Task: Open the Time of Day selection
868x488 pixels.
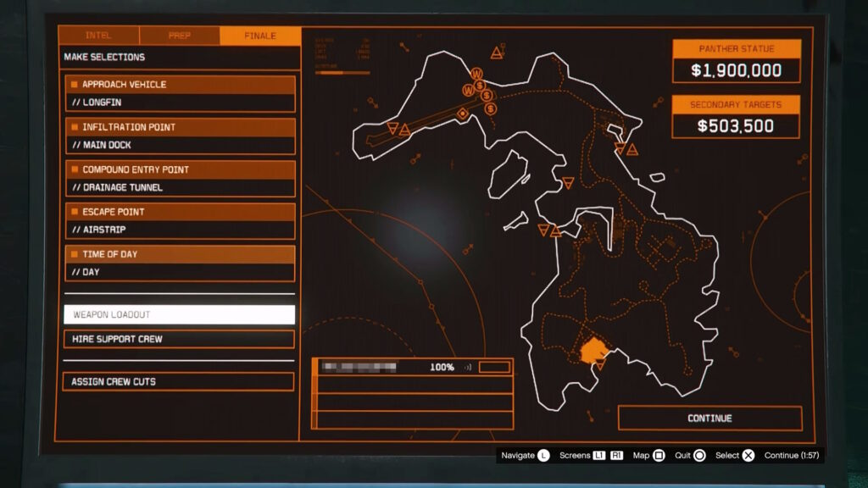Action: click(x=180, y=263)
